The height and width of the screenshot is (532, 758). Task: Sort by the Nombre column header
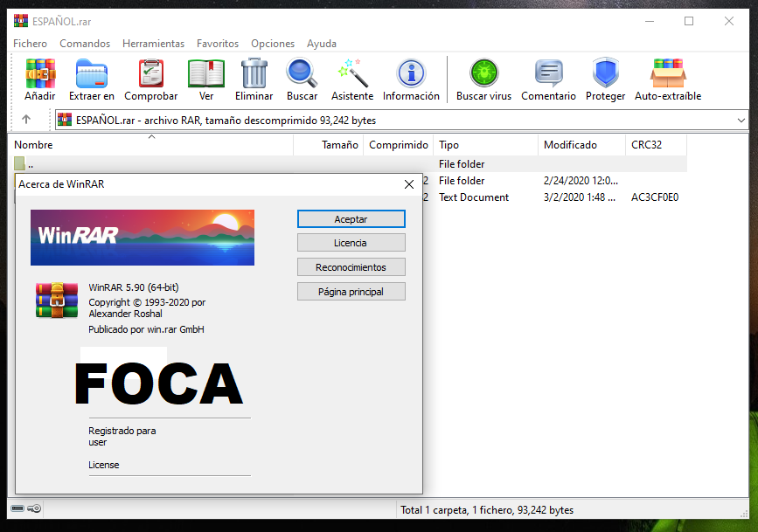151,145
